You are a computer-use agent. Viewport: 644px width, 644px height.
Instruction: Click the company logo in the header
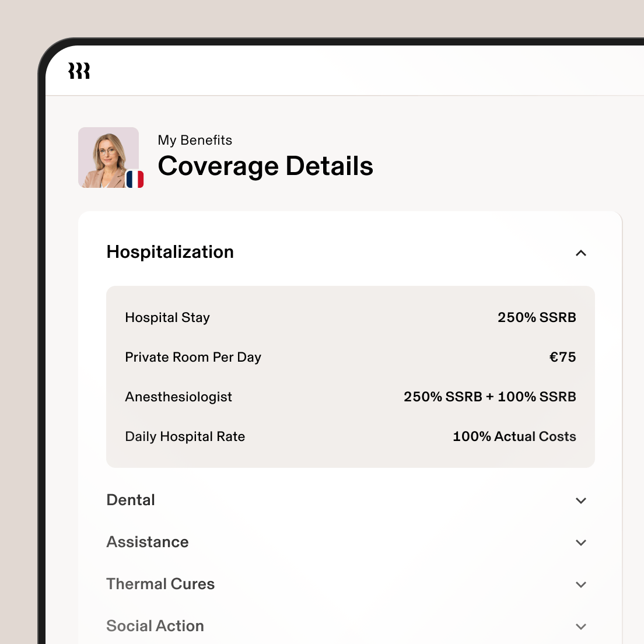[x=79, y=70]
